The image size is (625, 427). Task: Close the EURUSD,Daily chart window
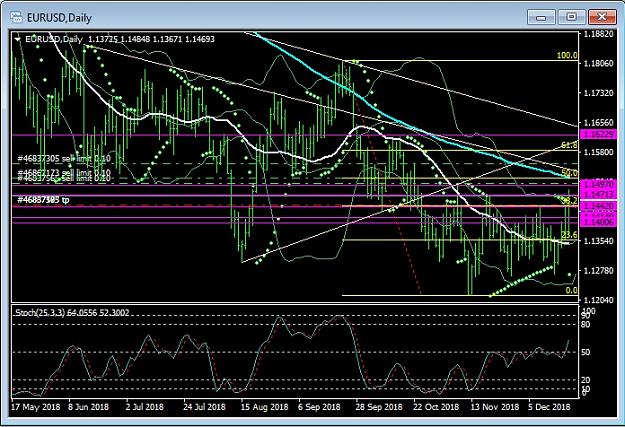[x=602, y=17]
